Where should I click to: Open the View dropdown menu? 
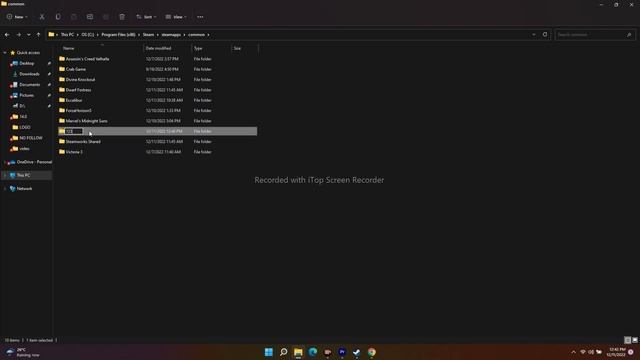[x=176, y=17]
